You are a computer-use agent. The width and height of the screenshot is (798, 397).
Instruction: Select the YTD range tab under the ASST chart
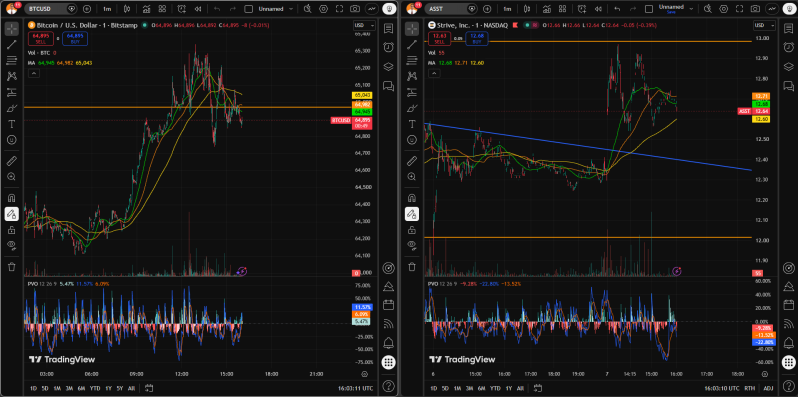tap(495, 388)
